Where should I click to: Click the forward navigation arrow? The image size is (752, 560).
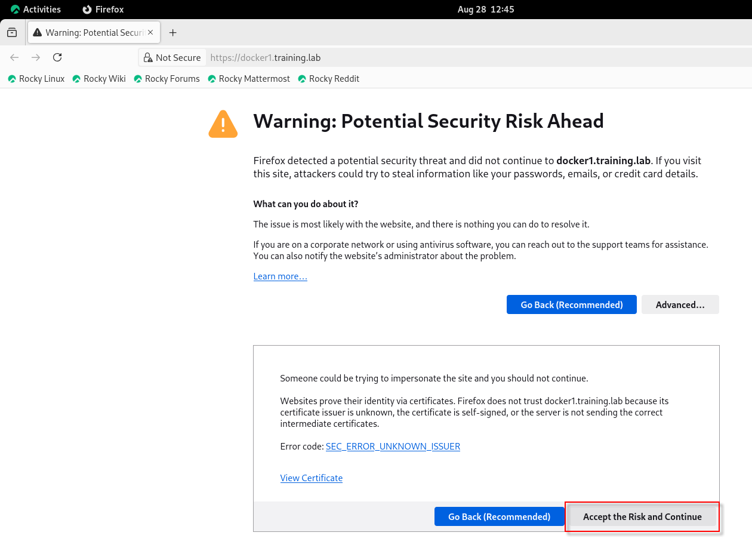[x=36, y=57]
